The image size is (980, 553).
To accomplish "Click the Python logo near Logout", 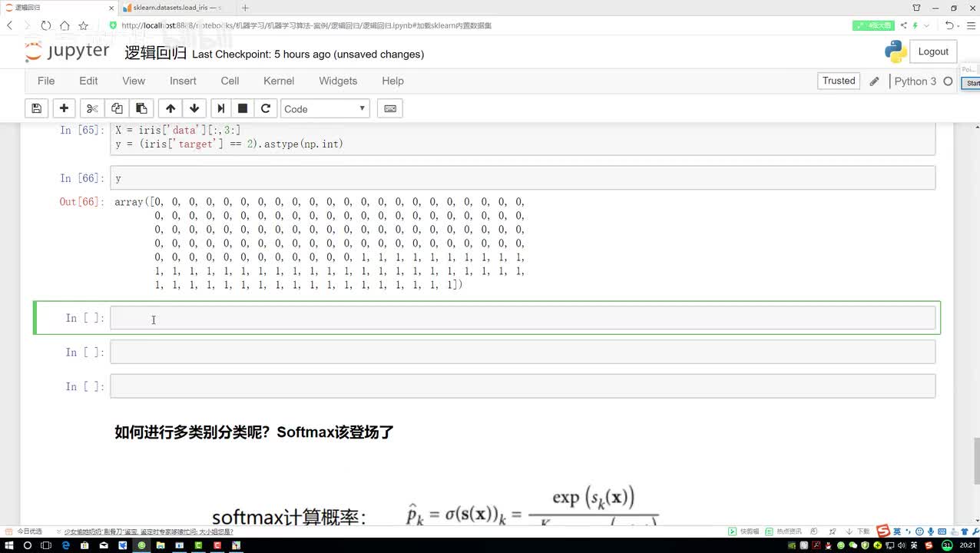I will [x=896, y=51].
